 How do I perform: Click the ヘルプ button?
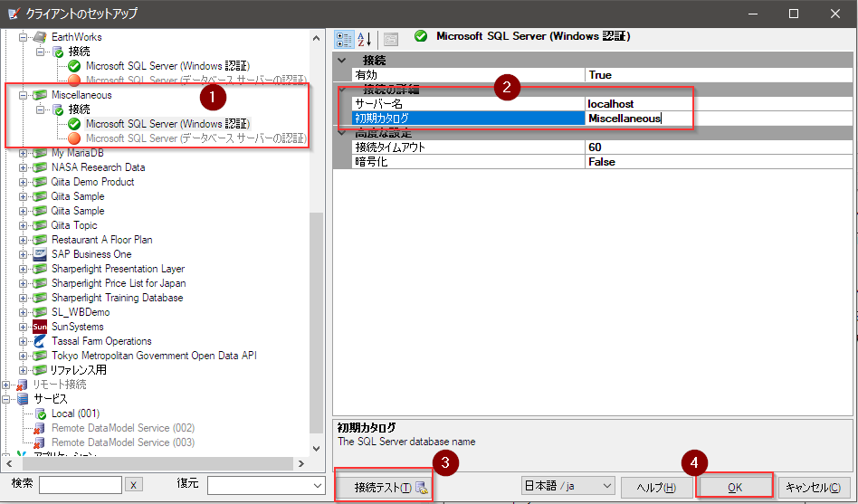(x=655, y=487)
